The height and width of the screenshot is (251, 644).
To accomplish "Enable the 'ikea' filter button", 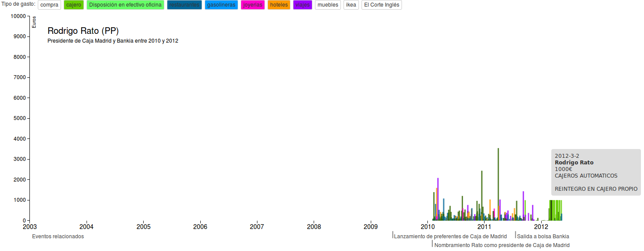I will coord(351,5).
